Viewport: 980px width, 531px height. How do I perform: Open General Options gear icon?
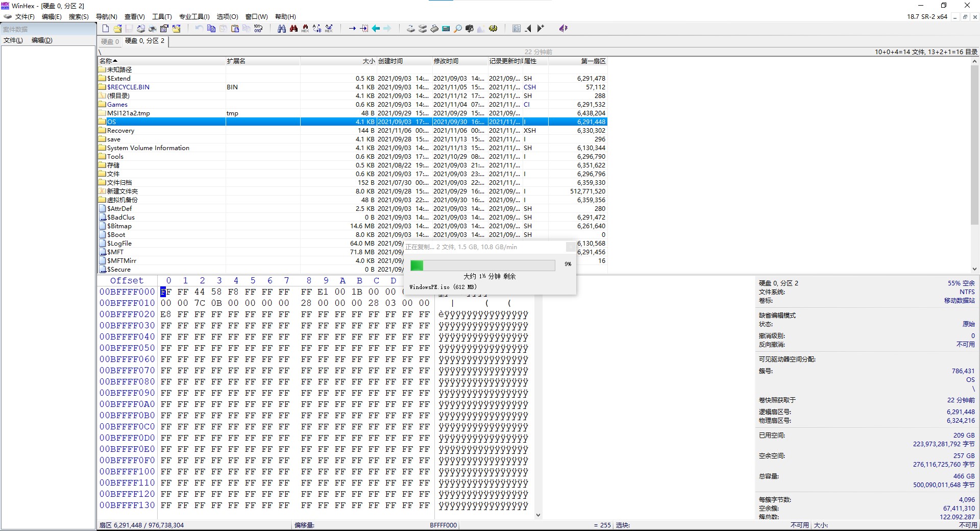pos(493,29)
